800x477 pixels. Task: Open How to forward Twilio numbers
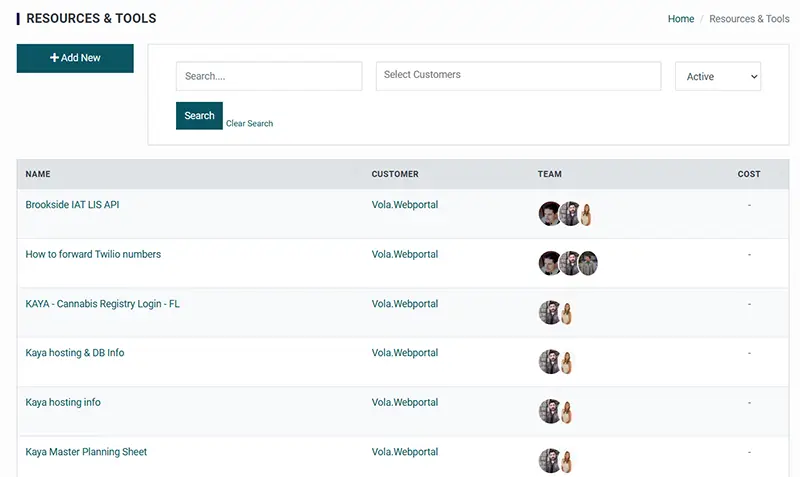coord(93,254)
